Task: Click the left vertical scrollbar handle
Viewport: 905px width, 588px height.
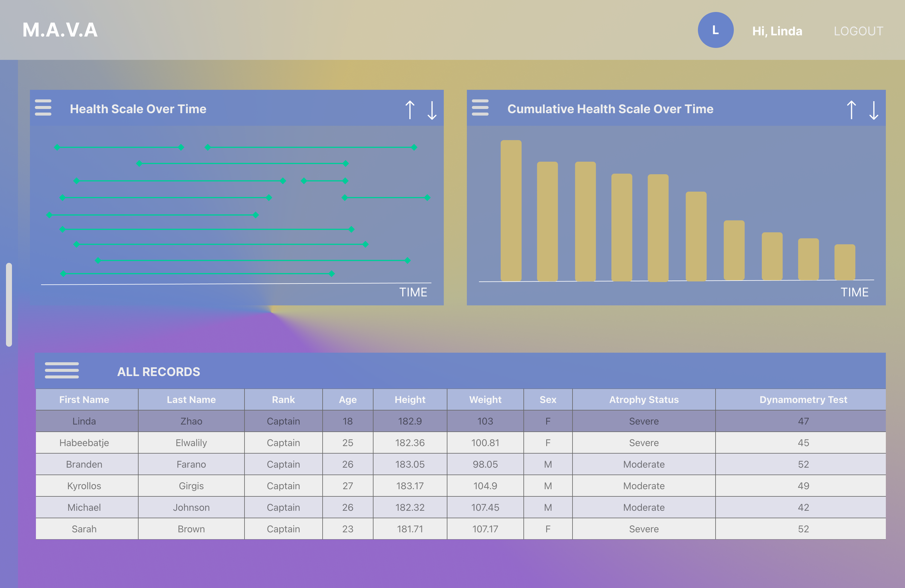Action: click(x=9, y=304)
